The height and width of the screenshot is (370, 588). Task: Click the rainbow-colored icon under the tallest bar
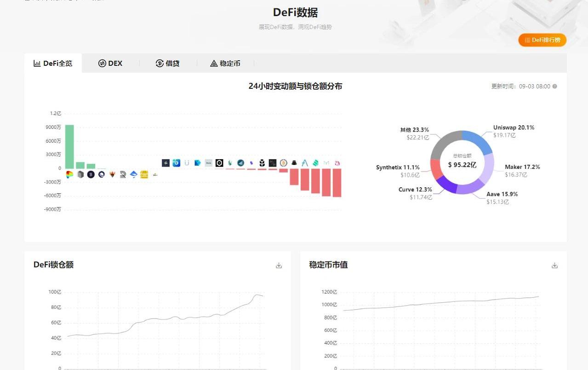tap(69, 174)
